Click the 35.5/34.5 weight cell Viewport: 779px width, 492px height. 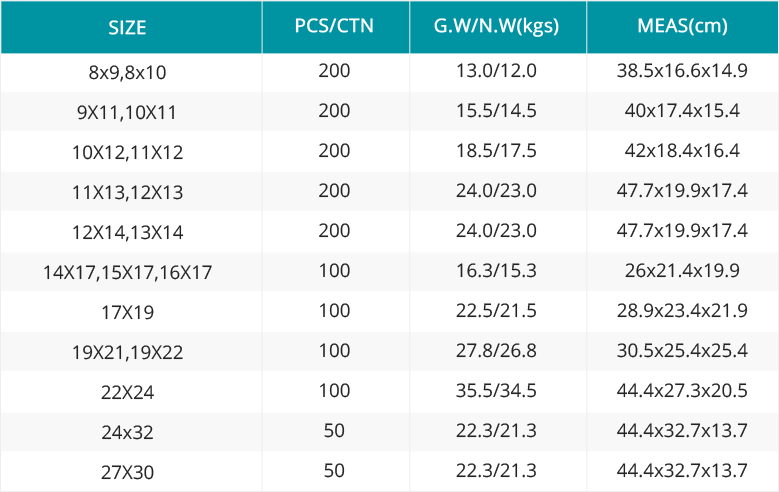click(496, 391)
